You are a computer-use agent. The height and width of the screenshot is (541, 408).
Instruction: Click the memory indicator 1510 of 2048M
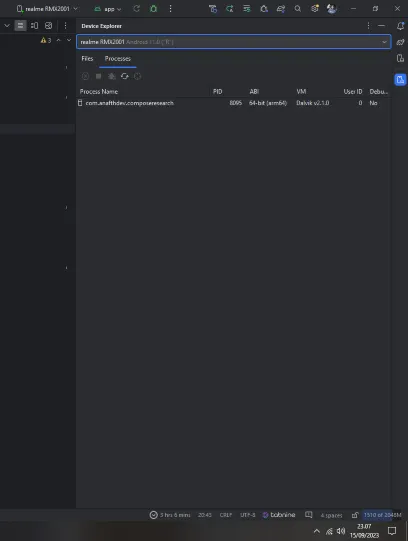click(382, 515)
